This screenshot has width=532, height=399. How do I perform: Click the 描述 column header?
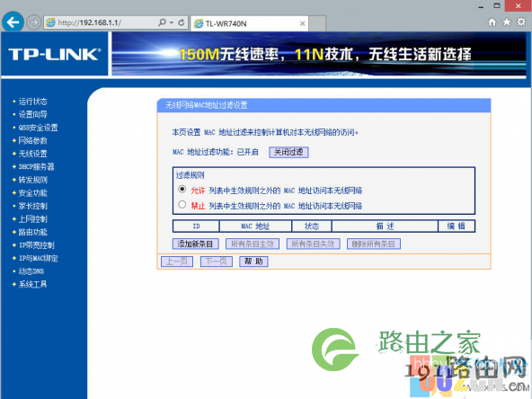385,226
